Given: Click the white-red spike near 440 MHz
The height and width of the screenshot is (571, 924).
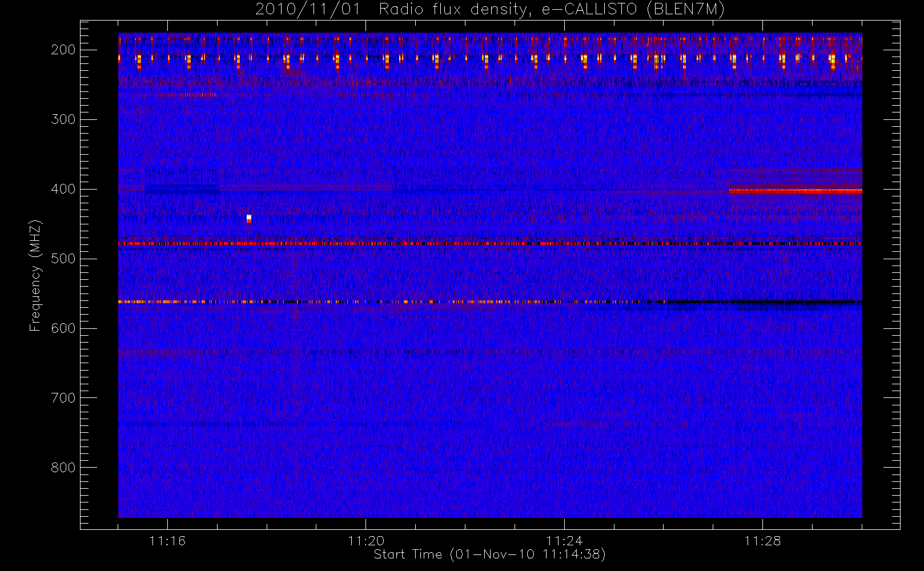Looking at the screenshot, I should coord(248,219).
